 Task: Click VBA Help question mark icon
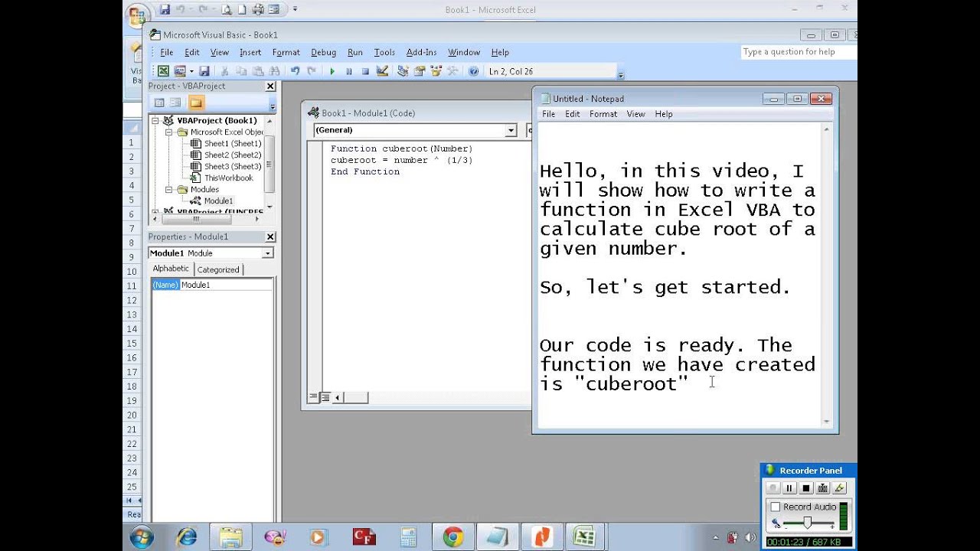[473, 71]
